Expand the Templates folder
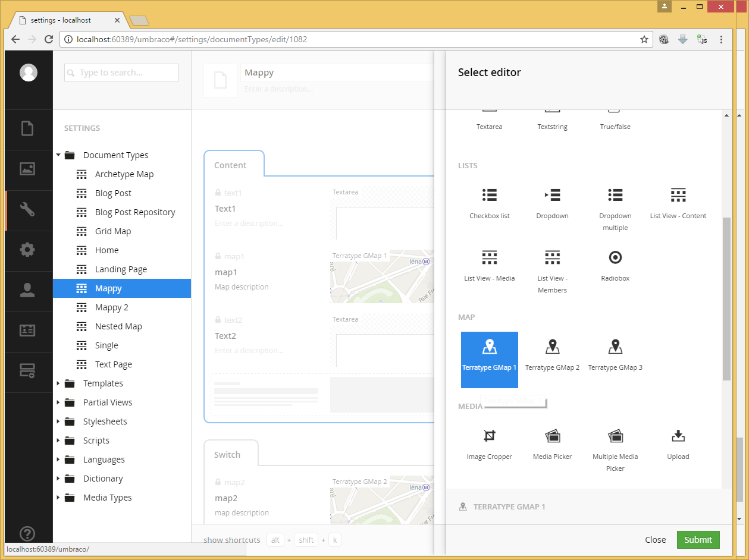The width and height of the screenshot is (749, 560). click(x=58, y=383)
